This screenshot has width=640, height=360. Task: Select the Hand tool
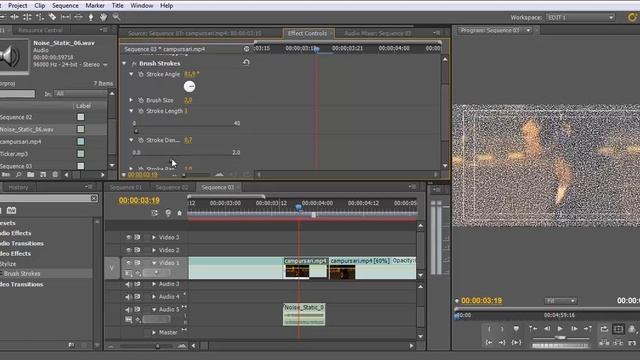(103, 17)
